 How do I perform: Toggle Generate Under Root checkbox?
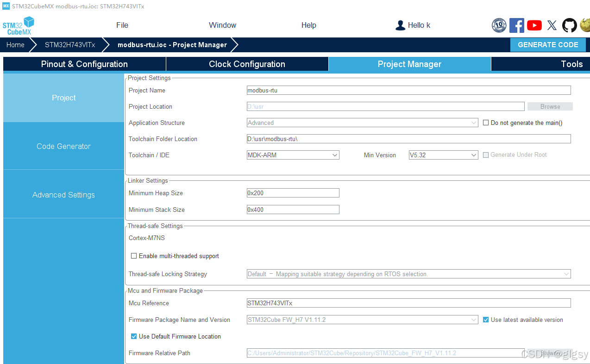(x=486, y=155)
